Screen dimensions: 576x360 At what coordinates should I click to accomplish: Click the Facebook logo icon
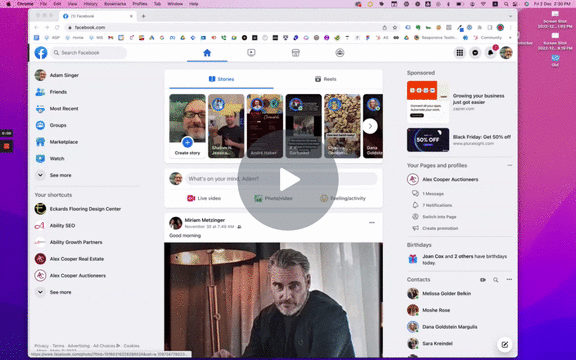(x=41, y=53)
